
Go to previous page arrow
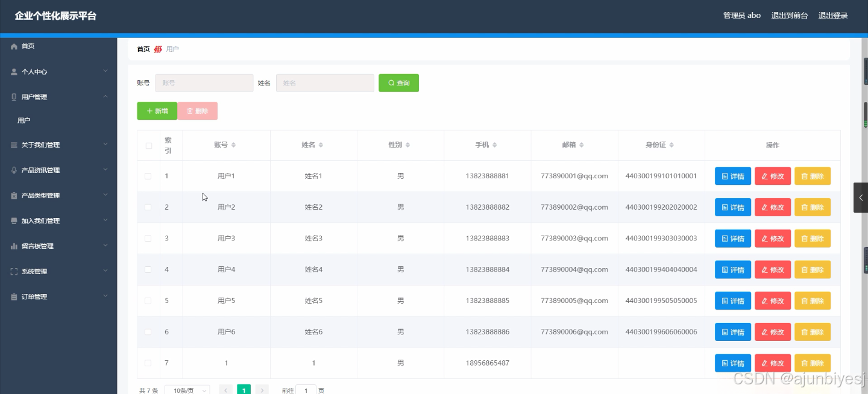click(x=226, y=390)
